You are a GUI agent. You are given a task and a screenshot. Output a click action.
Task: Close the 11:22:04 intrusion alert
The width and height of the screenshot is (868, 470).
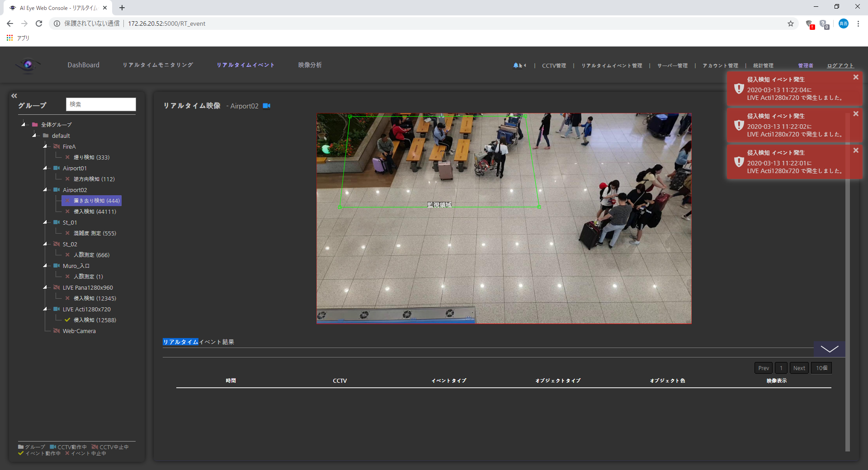pos(855,77)
